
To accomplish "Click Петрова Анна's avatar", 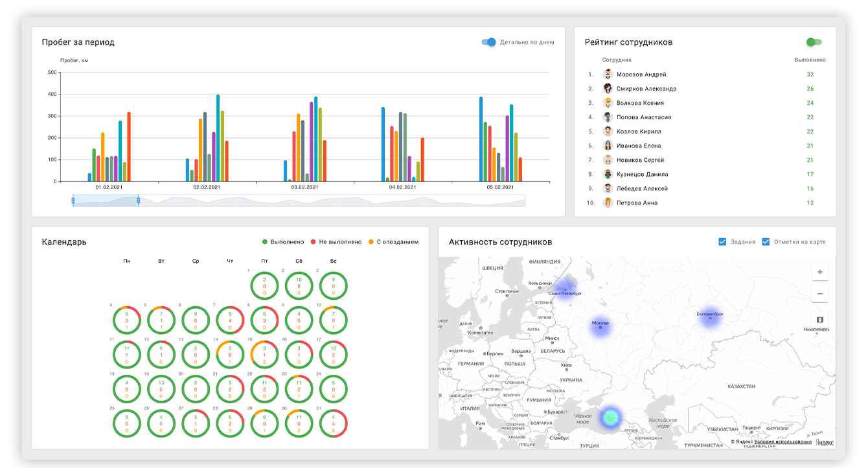I will click(608, 203).
